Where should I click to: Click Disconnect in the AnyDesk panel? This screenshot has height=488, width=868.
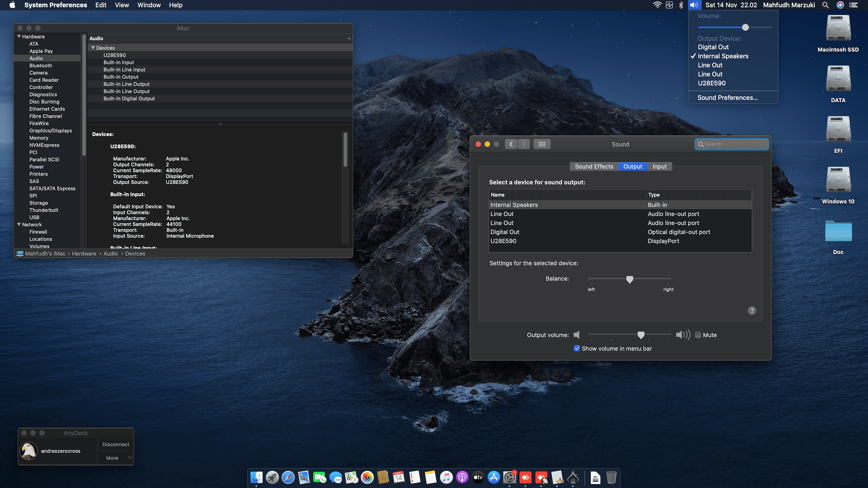click(115, 444)
